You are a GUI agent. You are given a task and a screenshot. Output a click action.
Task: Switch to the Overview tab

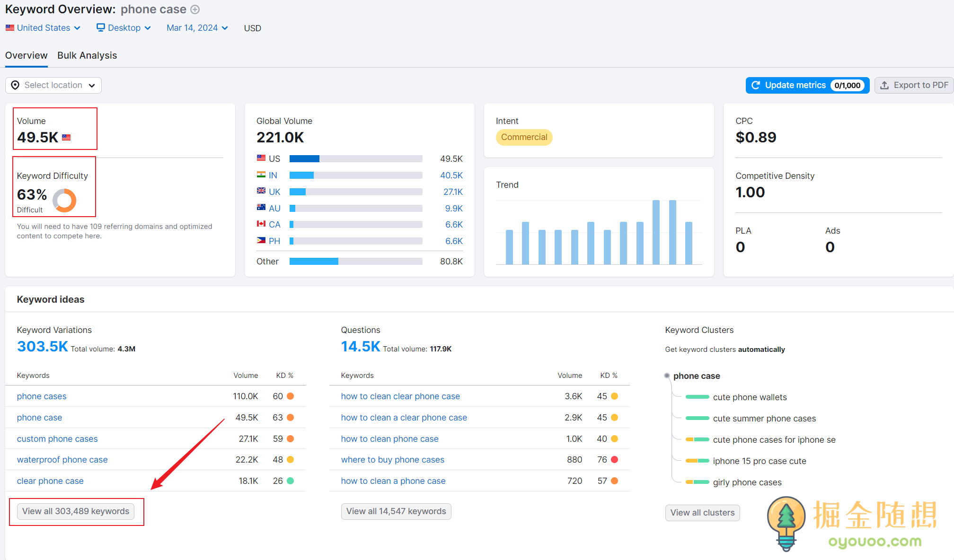point(26,55)
